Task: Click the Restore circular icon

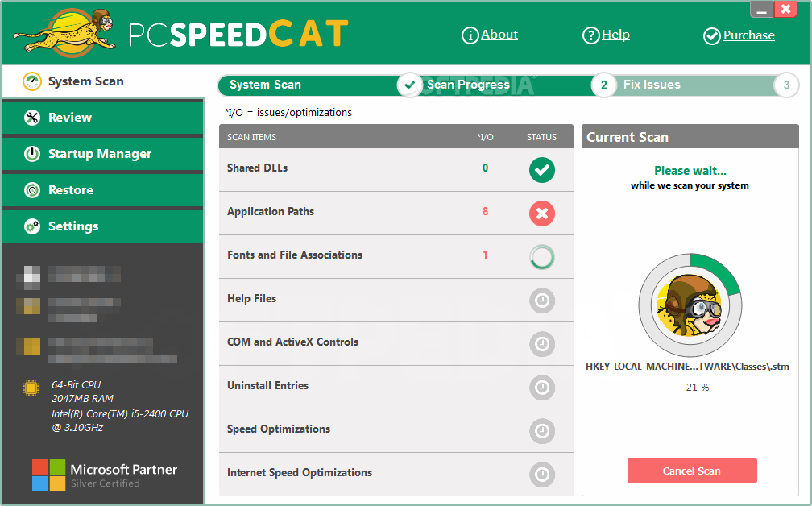Action: point(32,190)
